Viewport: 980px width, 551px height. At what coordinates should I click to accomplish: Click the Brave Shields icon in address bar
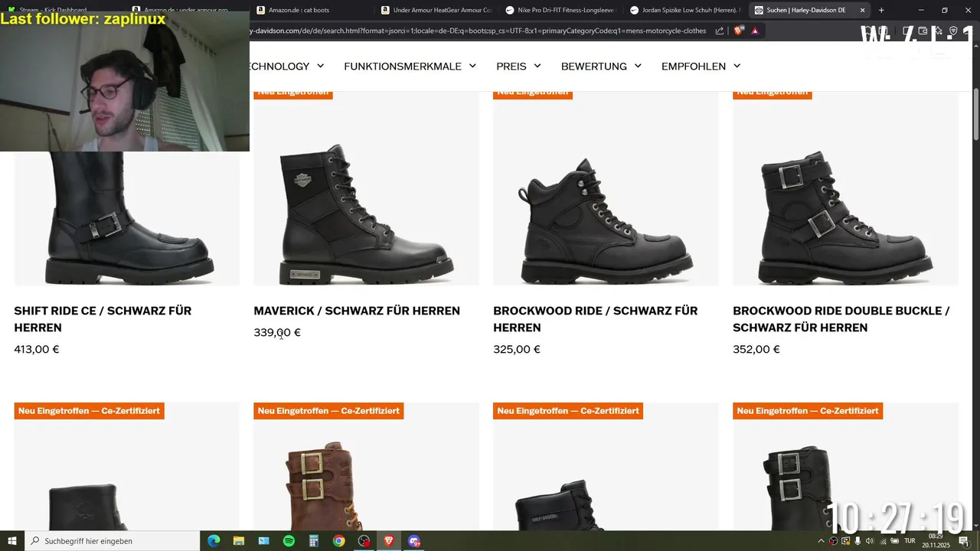[739, 31]
